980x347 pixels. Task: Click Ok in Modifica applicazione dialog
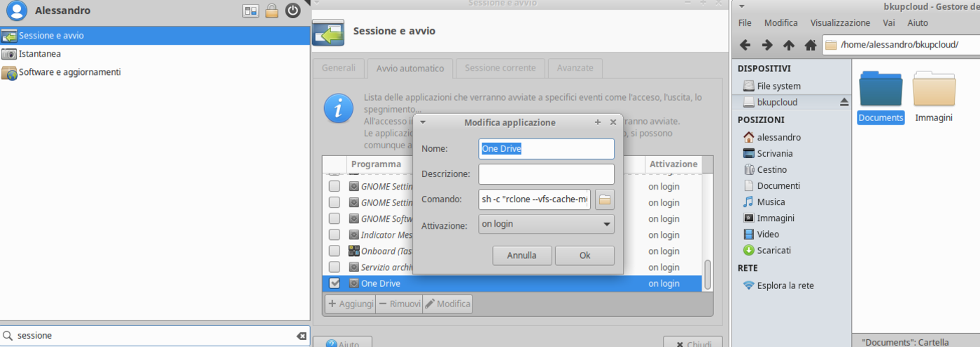[x=585, y=255]
